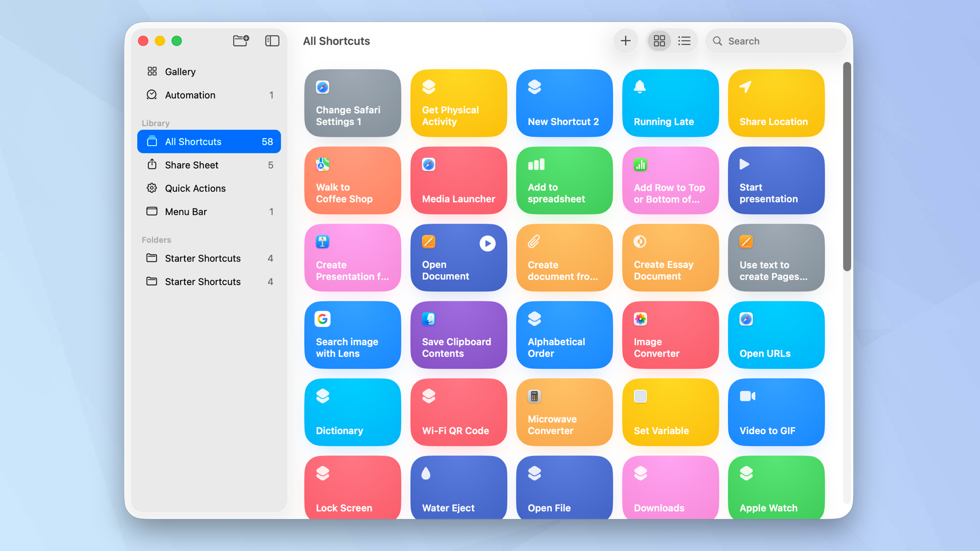The height and width of the screenshot is (551, 980).
Task: Click the Google icon on Search image with Lens
Action: pyautogui.click(x=321, y=319)
